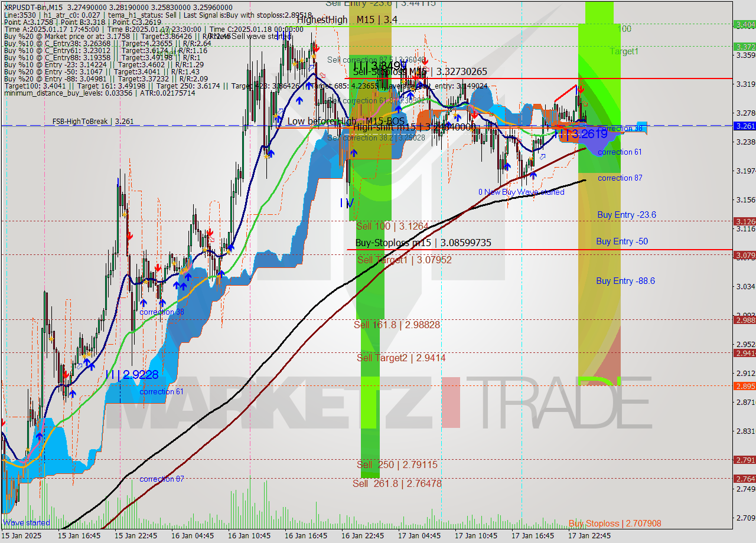Select the blue 3.261 price tag
The height and width of the screenshot is (543, 756).
[x=744, y=126]
